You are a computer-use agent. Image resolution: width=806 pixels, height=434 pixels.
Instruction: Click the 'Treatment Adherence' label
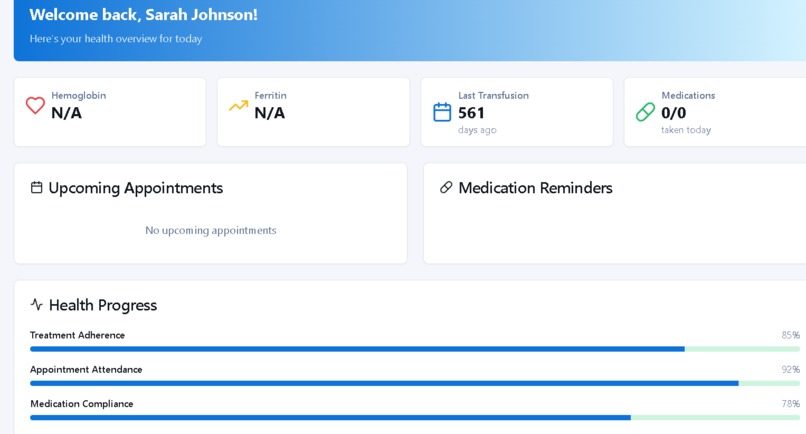(x=77, y=335)
